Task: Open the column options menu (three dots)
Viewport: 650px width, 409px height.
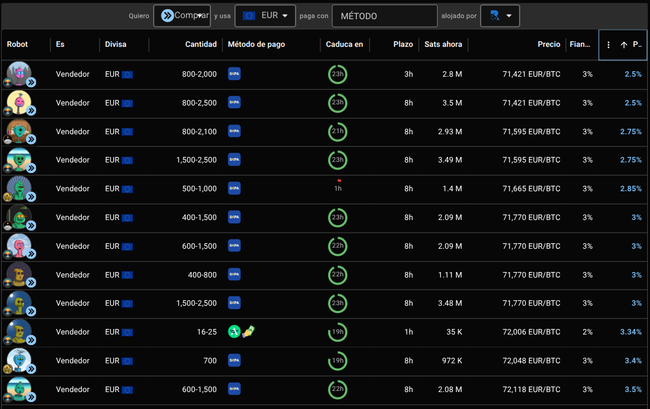Action: point(608,45)
